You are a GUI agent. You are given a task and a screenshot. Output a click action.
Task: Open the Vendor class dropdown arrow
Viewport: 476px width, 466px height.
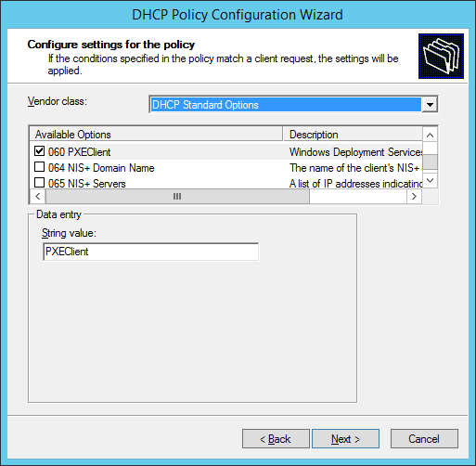click(430, 105)
